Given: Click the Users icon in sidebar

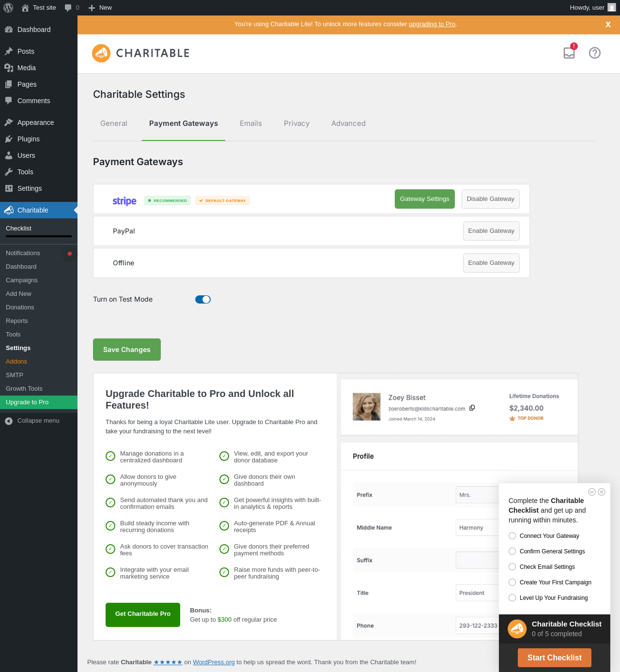Looking at the screenshot, I should tap(9, 155).
